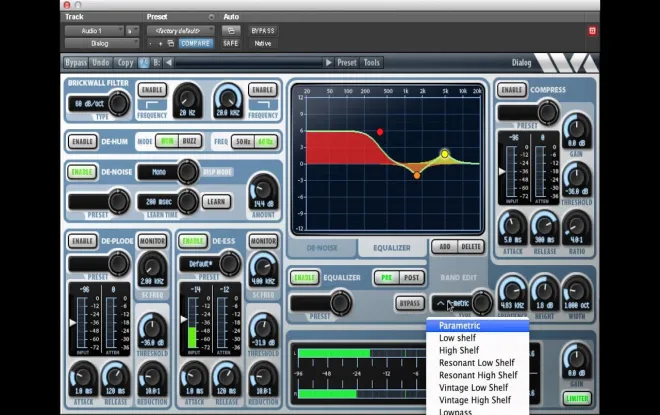Viewport: 660px width, 415px height.
Task: Click the band edit Width oct knob
Action: tap(576, 293)
